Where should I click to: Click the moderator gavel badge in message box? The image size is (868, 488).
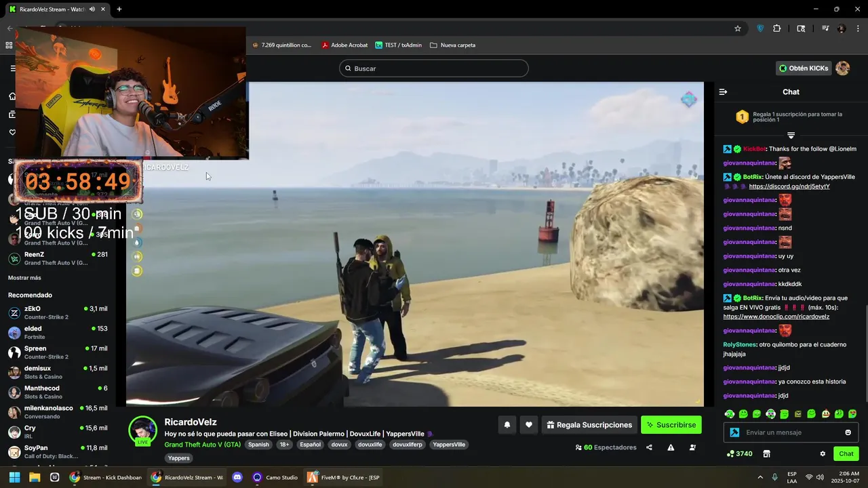(734, 432)
